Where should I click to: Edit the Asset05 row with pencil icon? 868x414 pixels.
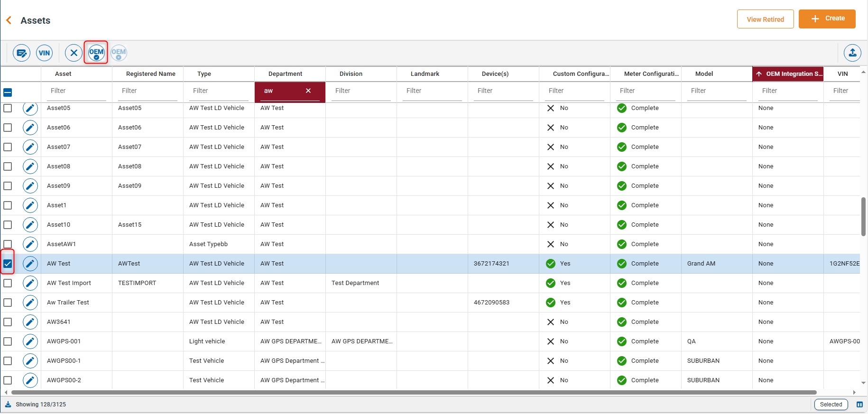[30, 108]
